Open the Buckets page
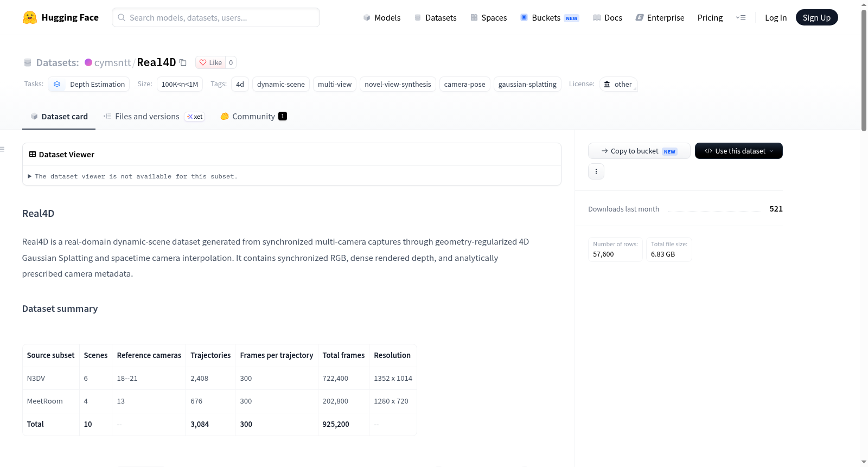The width and height of the screenshot is (868, 467). 550,18
